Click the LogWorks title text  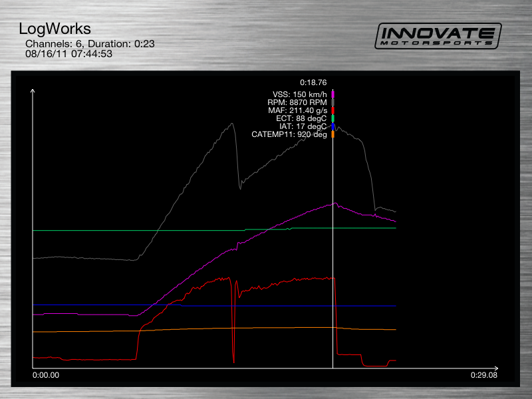[x=55, y=29]
